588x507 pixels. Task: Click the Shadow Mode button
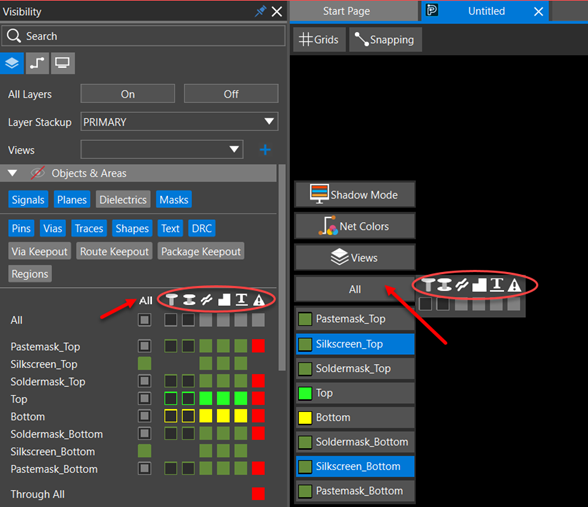coord(355,194)
